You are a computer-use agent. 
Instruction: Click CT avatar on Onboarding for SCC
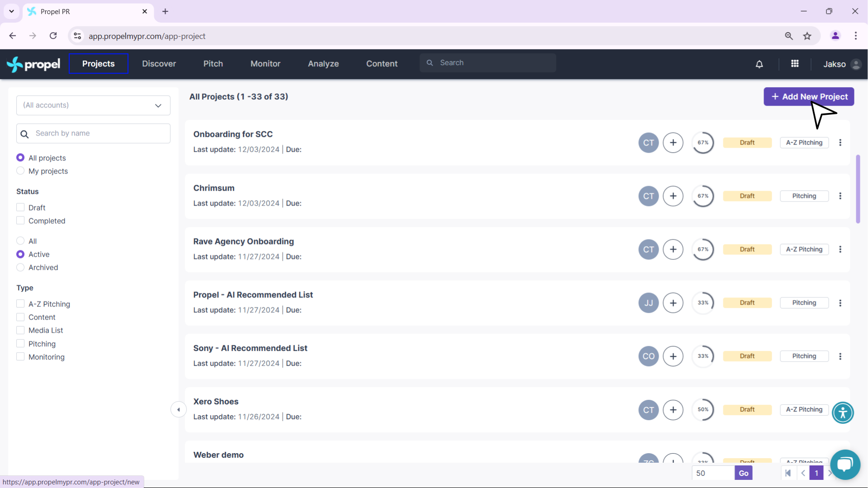coord(649,143)
